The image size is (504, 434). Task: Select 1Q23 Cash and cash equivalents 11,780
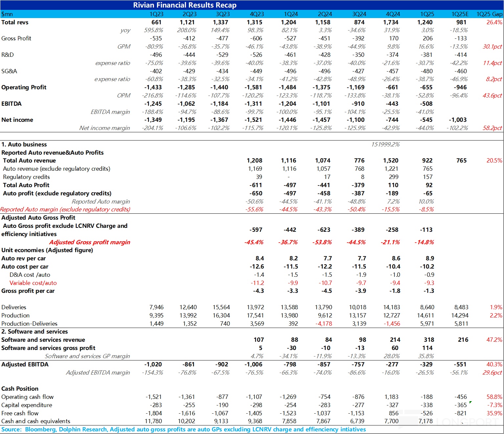(x=153, y=421)
